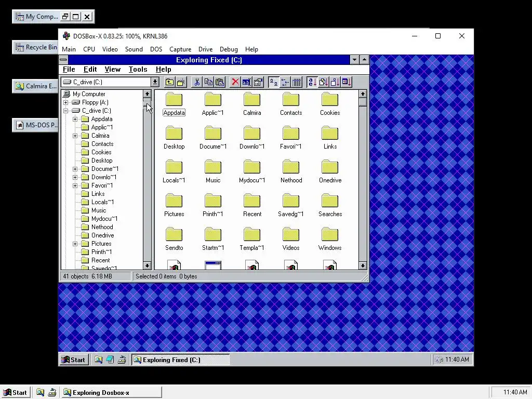Screen dimensions: 532x399
Task: Sort items by name
Action: point(312,82)
